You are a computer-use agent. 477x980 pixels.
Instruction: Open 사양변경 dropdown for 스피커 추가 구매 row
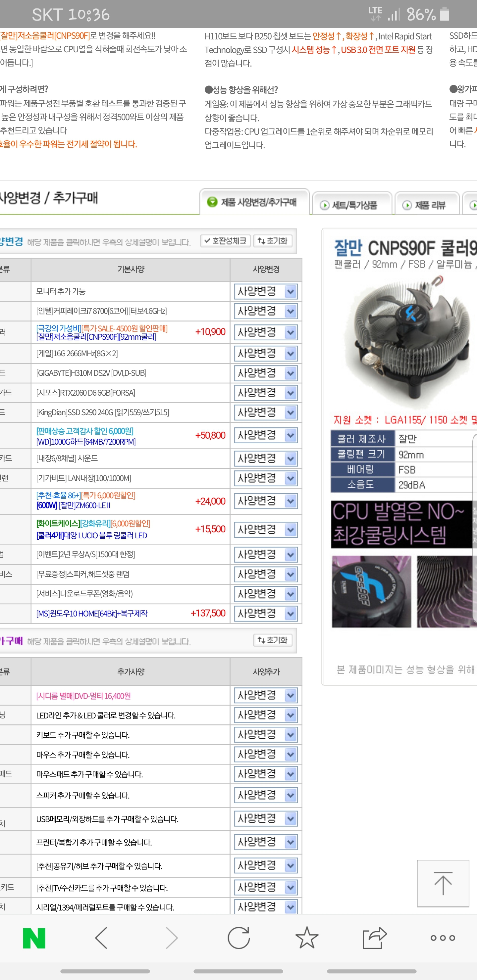click(266, 795)
